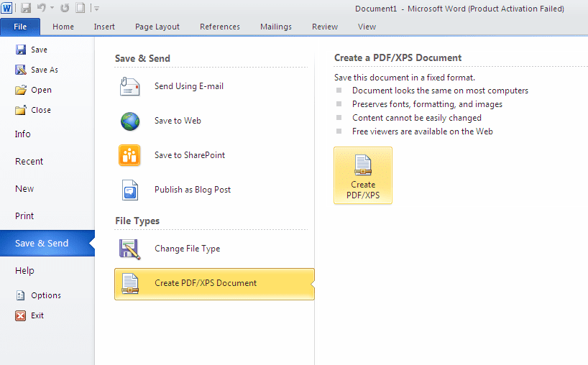Select Info in Backstage menu

coord(22,134)
